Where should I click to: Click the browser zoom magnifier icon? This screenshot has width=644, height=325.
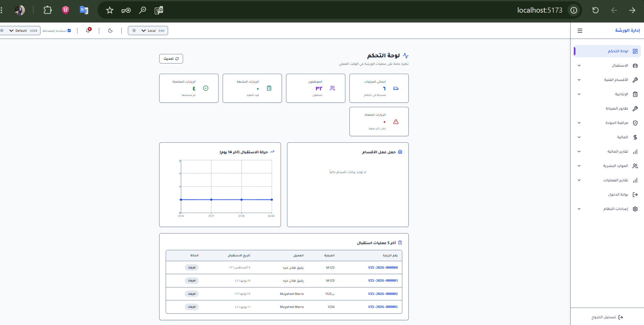coord(143,10)
